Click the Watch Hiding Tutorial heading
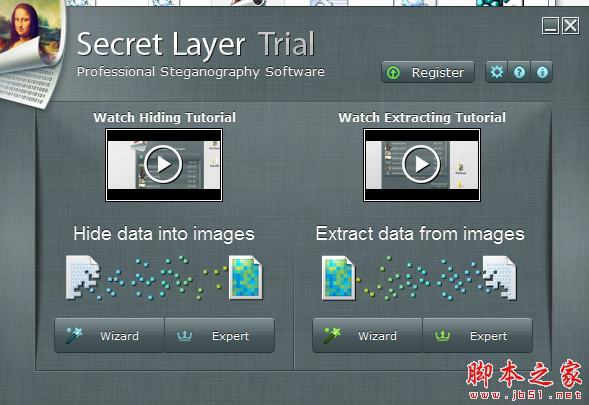 pyautogui.click(x=165, y=117)
